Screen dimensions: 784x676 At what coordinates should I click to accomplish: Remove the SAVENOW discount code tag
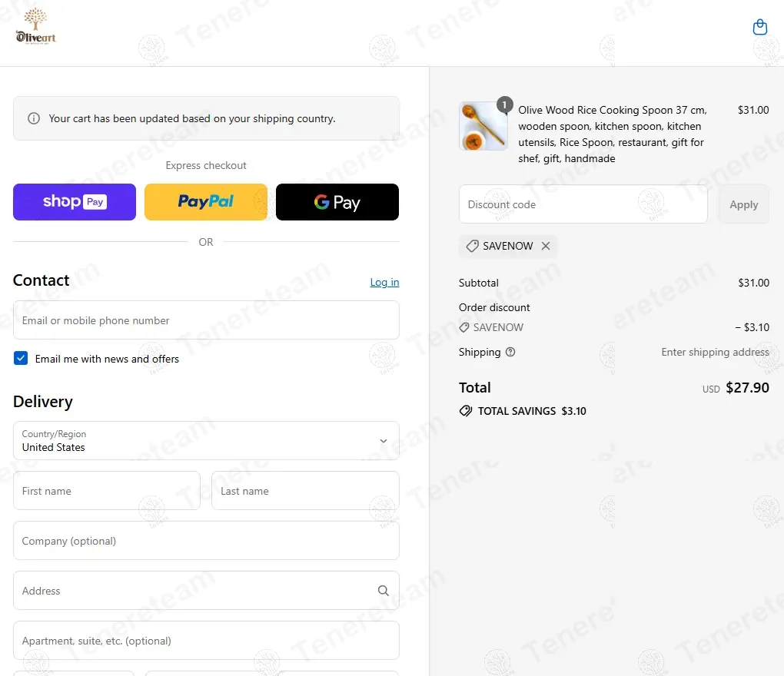546,246
